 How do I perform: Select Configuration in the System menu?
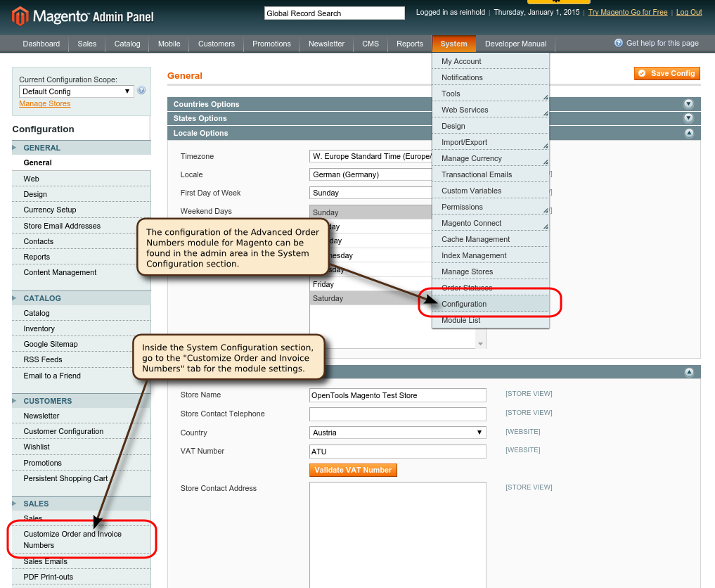[464, 304]
